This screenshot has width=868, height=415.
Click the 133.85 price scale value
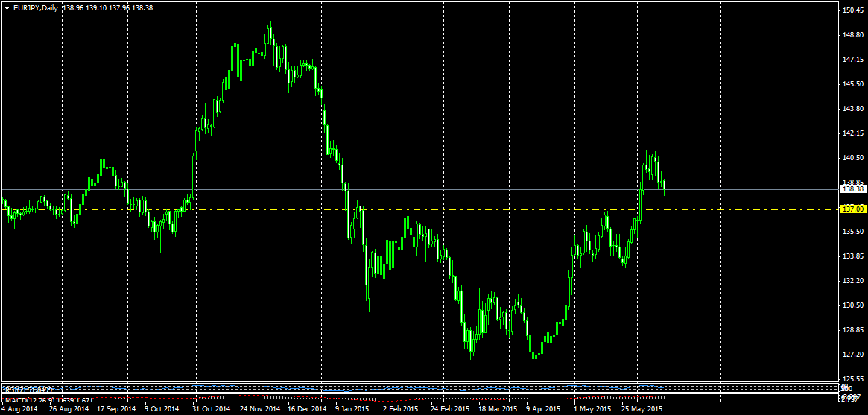tap(854, 256)
